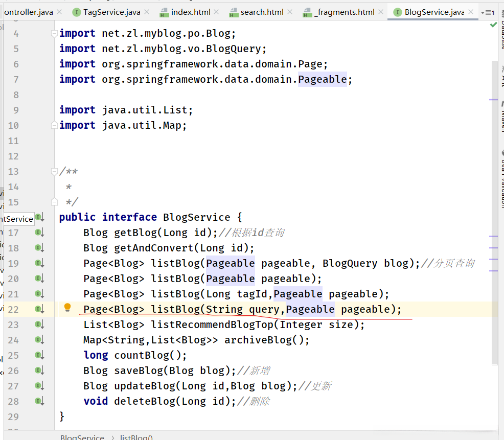Click the implemented-method gutter icon at line 19
The width and height of the screenshot is (504, 440).
pos(39,263)
